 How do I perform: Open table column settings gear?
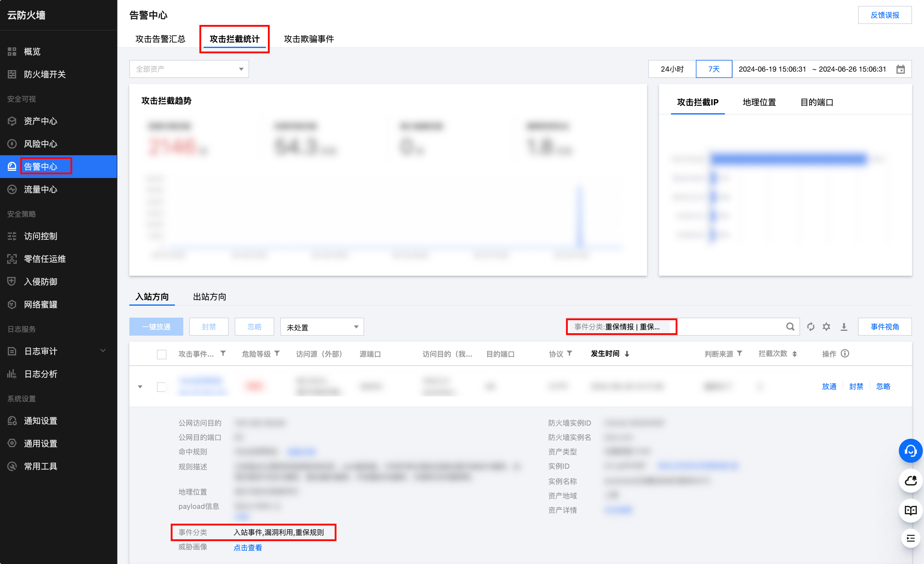click(826, 327)
